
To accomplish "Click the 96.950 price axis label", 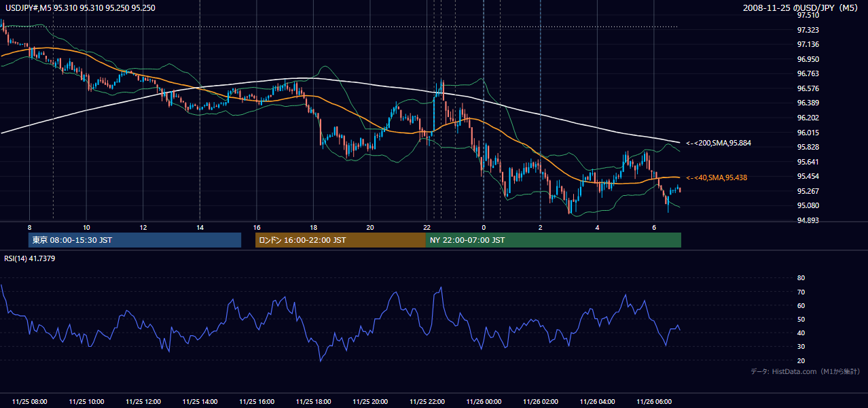I will click(807, 59).
